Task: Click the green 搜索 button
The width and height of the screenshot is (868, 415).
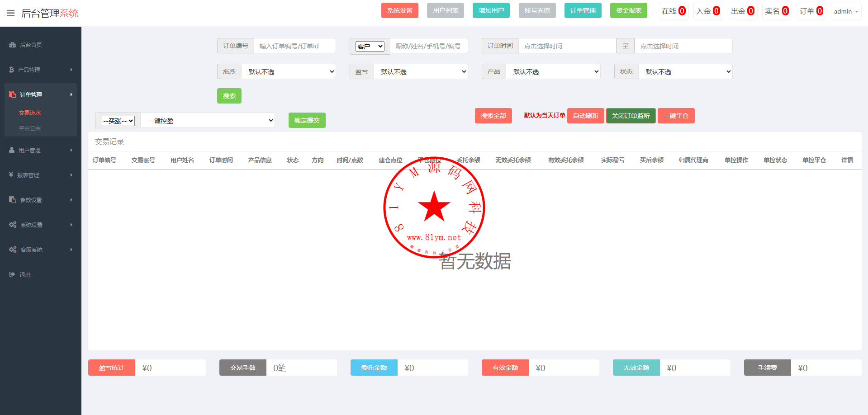Action: pos(229,96)
